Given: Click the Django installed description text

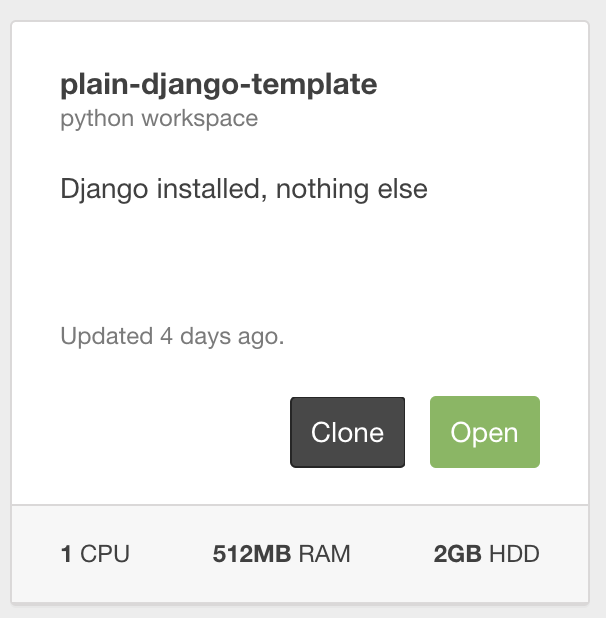Looking at the screenshot, I should (x=244, y=188).
